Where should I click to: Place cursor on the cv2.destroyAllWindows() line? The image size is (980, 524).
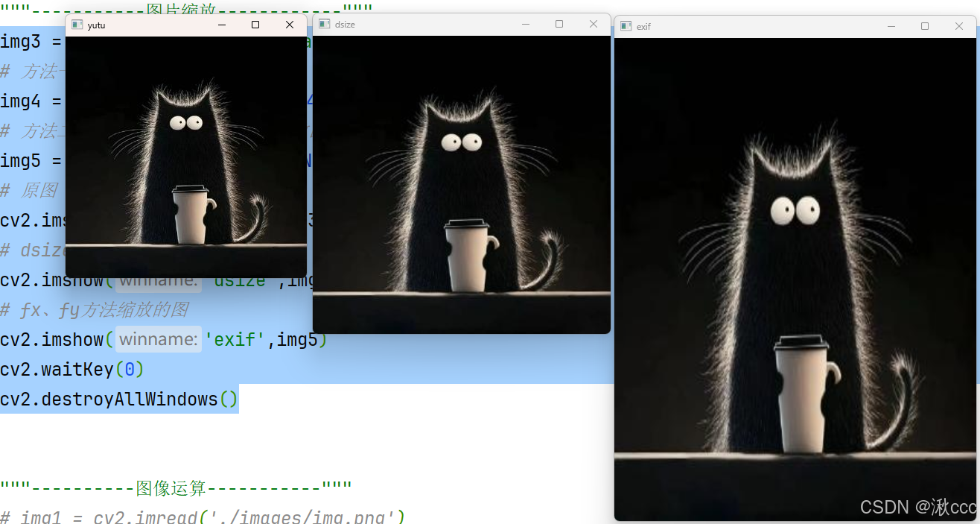click(119, 399)
